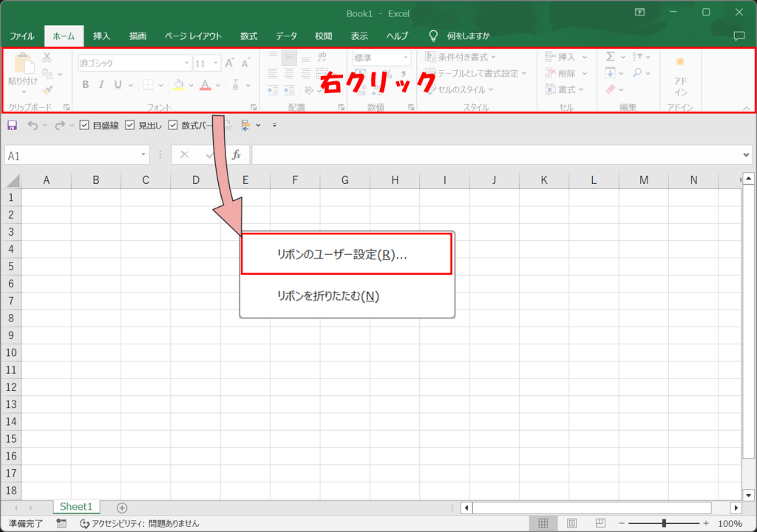Click the fx Insert Function icon

tap(237, 155)
